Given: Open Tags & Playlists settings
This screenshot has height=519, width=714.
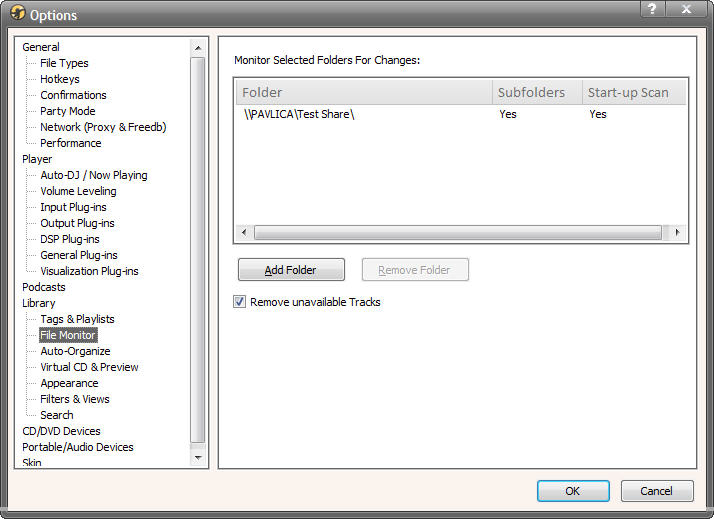Looking at the screenshot, I should tap(77, 319).
